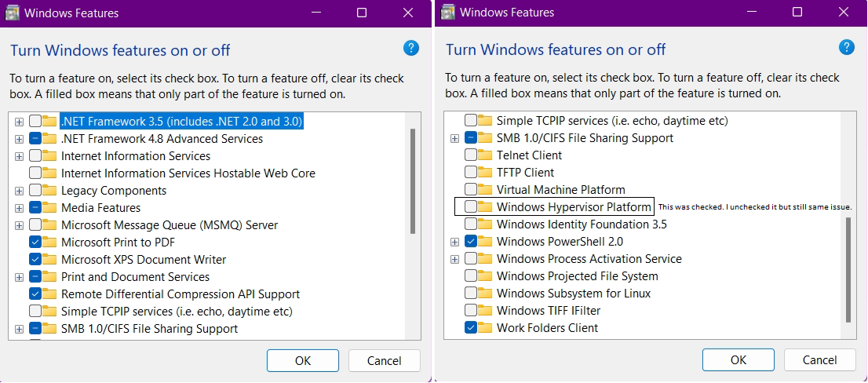868x383 pixels.
Task: Select the 'Windows Identity Foundation 3.5' label
Action: point(582,224)
